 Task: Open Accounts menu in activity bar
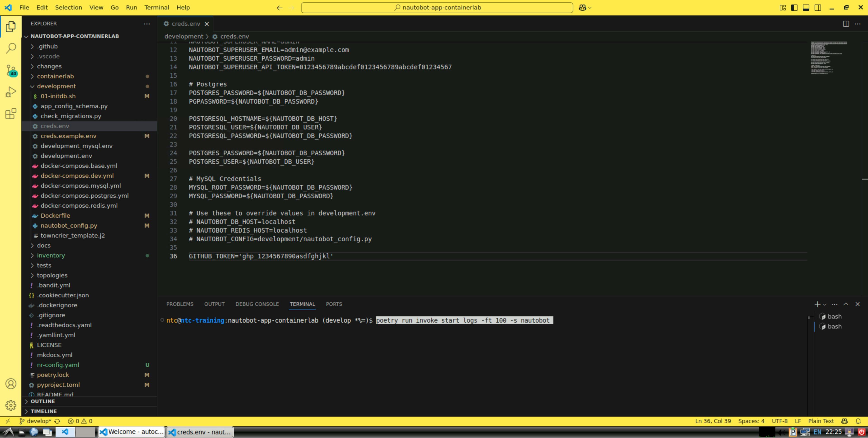(11, 384)
